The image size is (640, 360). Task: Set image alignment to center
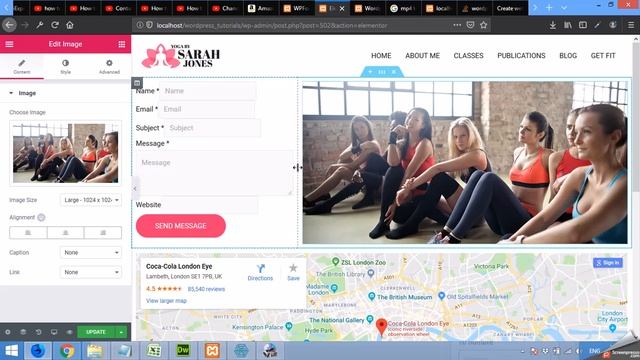65,233
